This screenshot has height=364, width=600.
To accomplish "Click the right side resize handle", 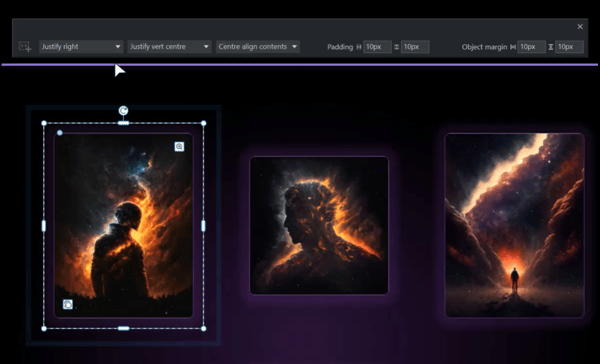I will tap(203, 226).
